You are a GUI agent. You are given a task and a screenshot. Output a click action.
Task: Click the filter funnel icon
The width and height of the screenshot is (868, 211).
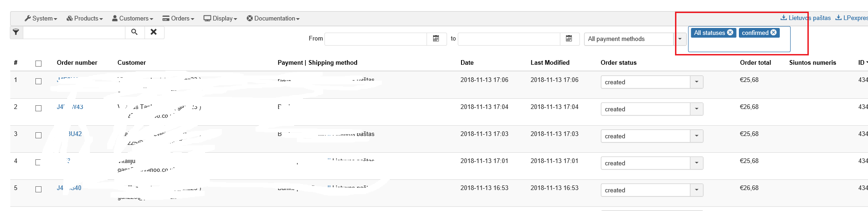tap(16, 32)
